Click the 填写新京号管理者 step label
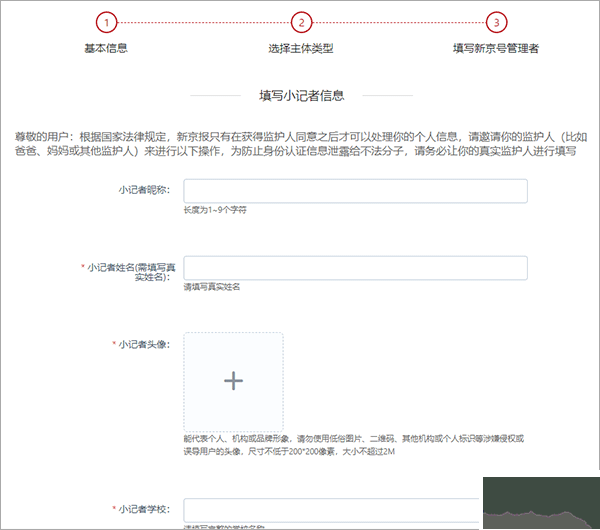600x530 pixels. tap(496, 49)
